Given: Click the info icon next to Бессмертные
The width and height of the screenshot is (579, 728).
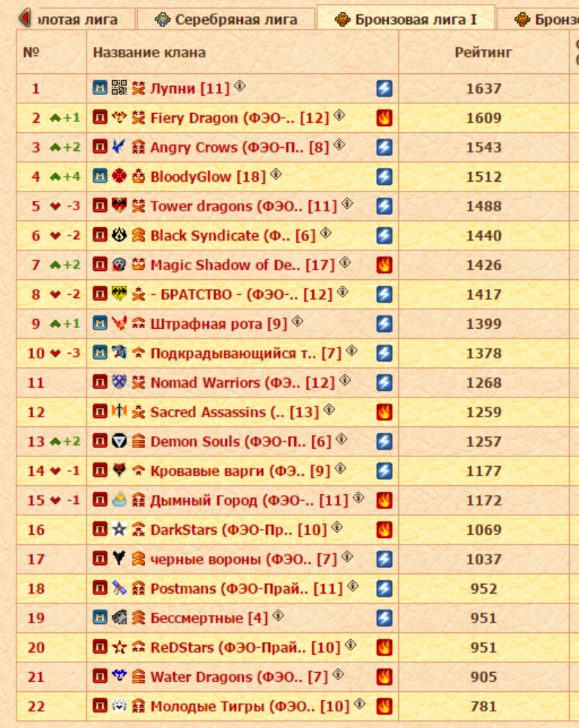Looking at the screenshot, I should coord(278,616).
